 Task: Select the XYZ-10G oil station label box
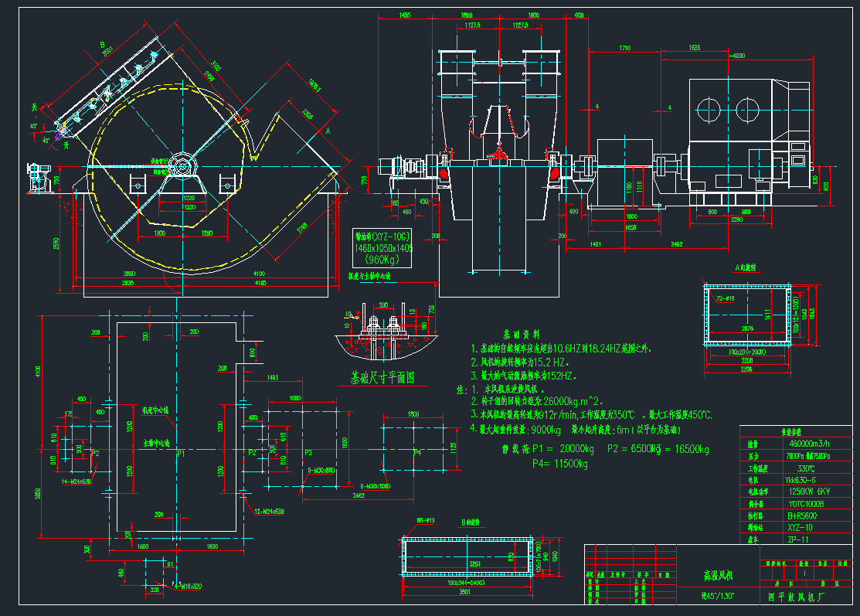pos(383,248)
